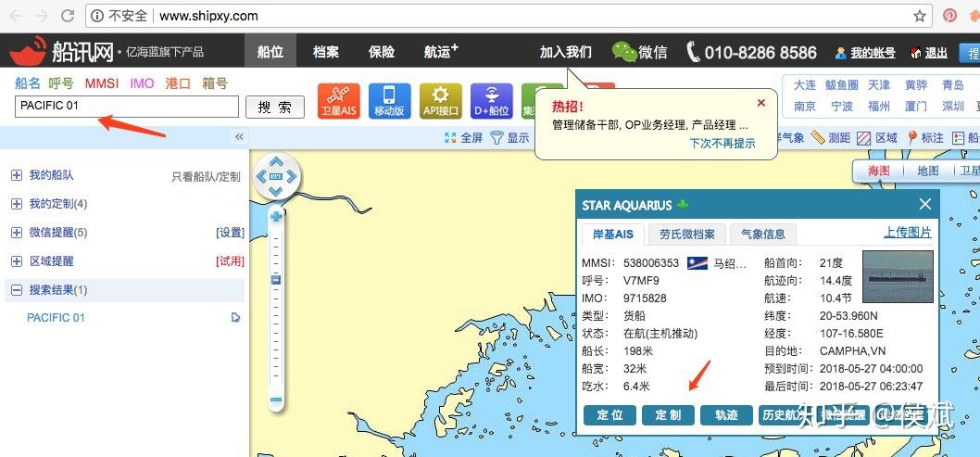980x457 pixels.
Task: Click the 退出 logout link
Action: [936, 53]
